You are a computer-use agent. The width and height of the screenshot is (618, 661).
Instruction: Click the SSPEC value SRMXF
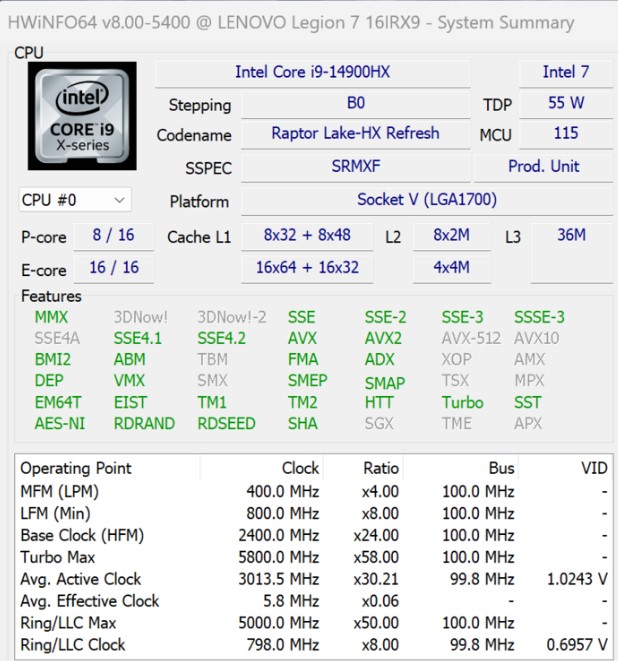(x=355, y=167)
